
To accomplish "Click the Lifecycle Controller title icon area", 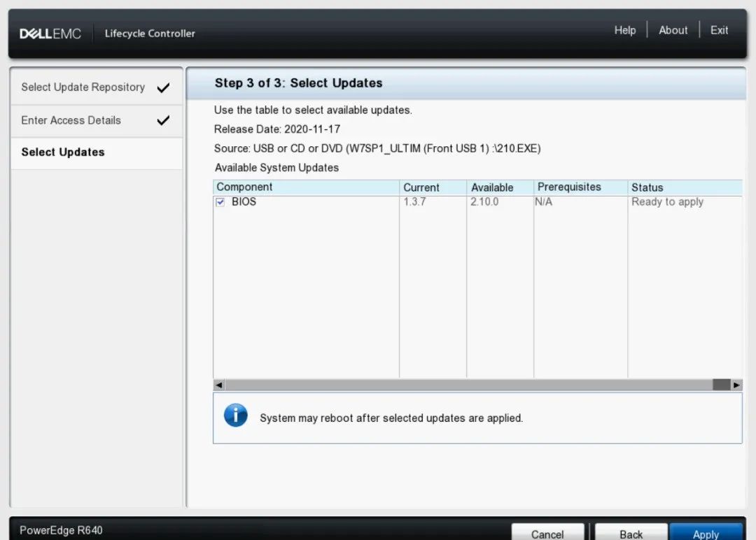I will (149, 33).
